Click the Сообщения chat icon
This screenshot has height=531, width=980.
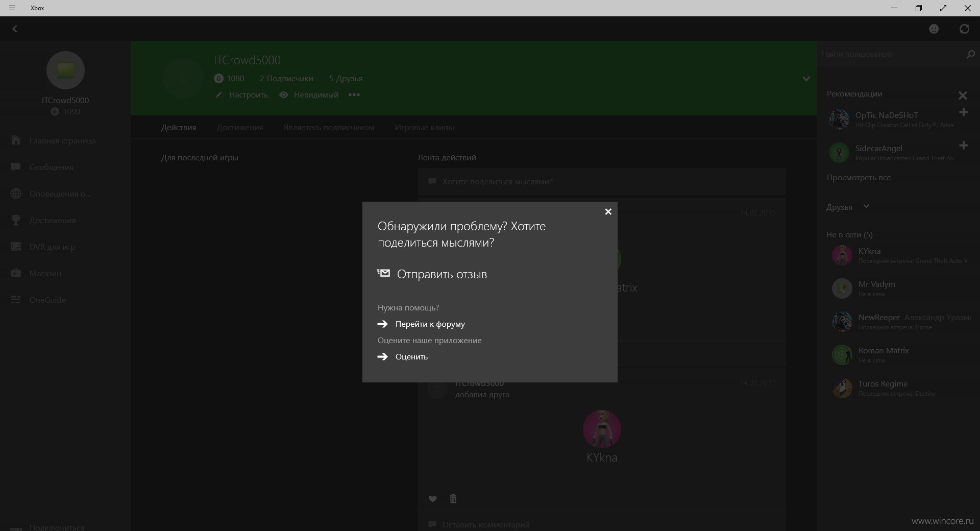16,167
